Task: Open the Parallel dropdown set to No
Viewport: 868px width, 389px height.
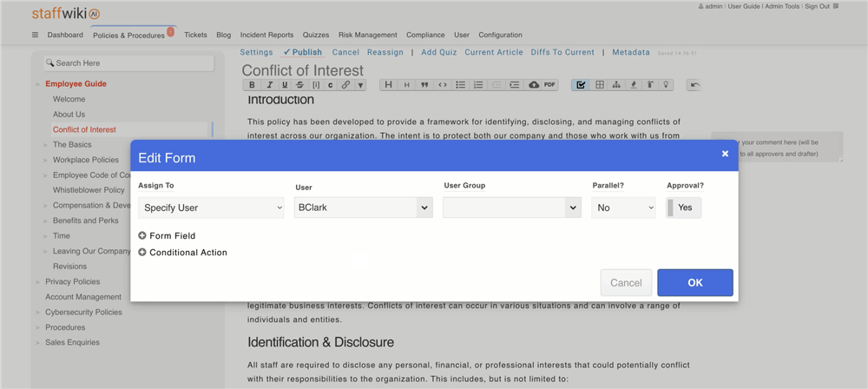Action: (623, 208)
